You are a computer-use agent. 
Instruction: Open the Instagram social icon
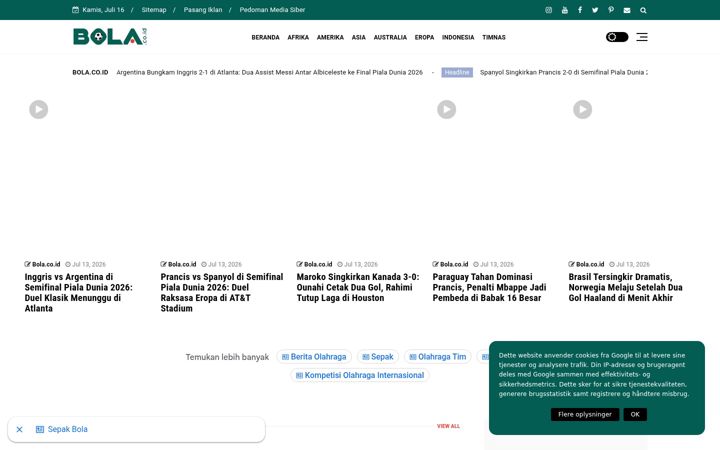coord(548,10)
